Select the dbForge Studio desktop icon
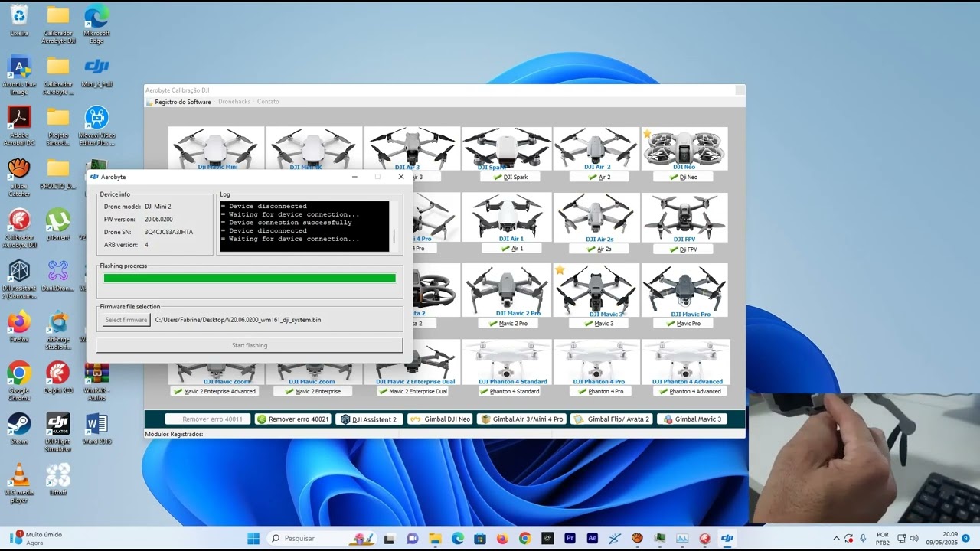The height and width of the screenshot is (551, 980). 58,331
